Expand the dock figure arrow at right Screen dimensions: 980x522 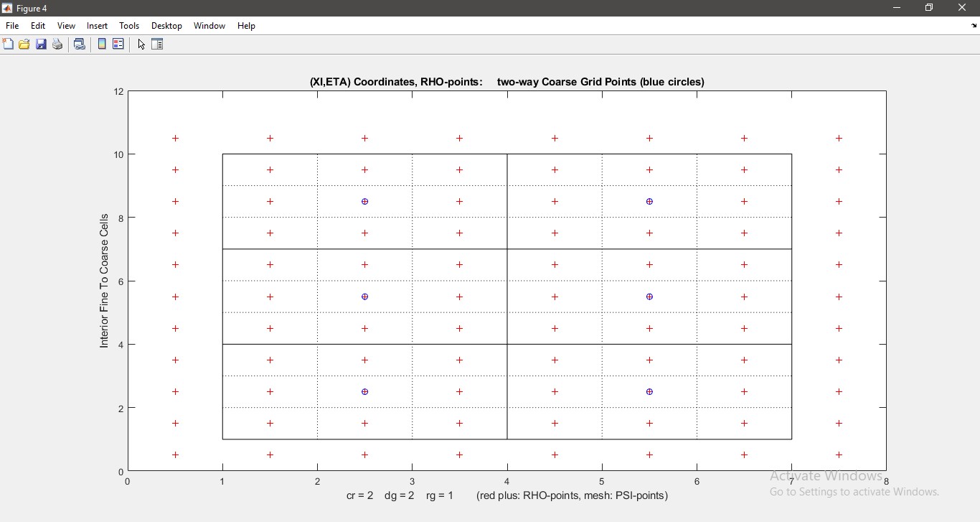click(974, 26)
